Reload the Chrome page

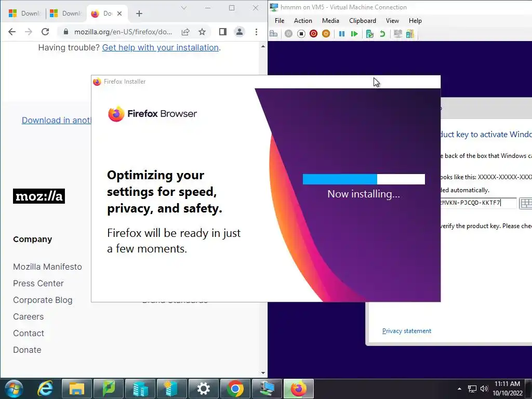[45, 32]
